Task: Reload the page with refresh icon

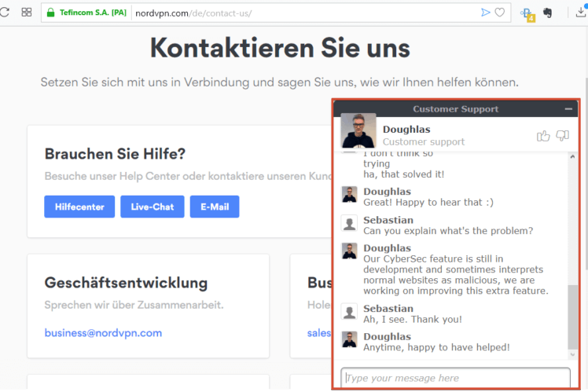Action: click(5, 13)
